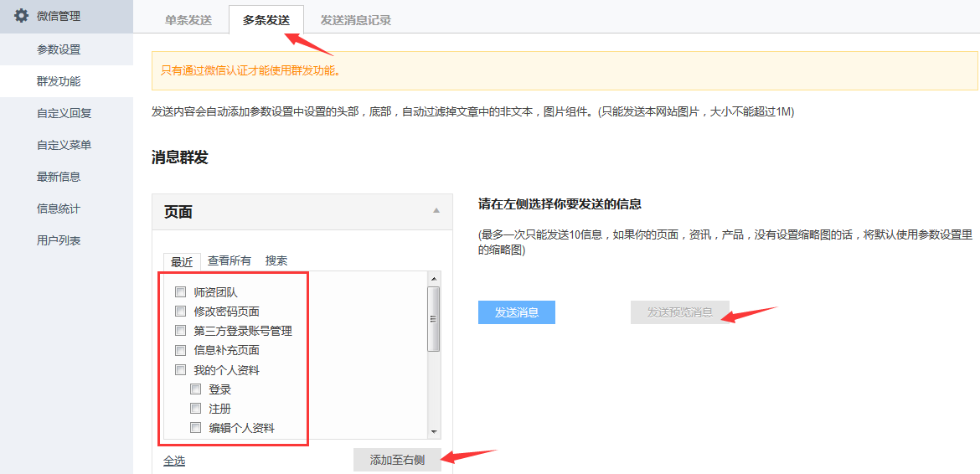Click the gear icon beside 微信管理
Screen dimensions: 980x474
tap(21, 16)
